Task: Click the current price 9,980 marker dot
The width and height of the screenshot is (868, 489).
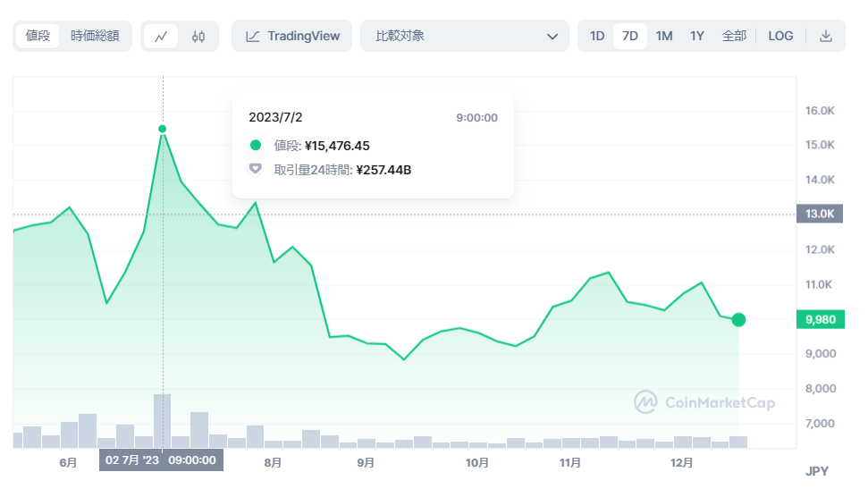Action: (738, 319)
